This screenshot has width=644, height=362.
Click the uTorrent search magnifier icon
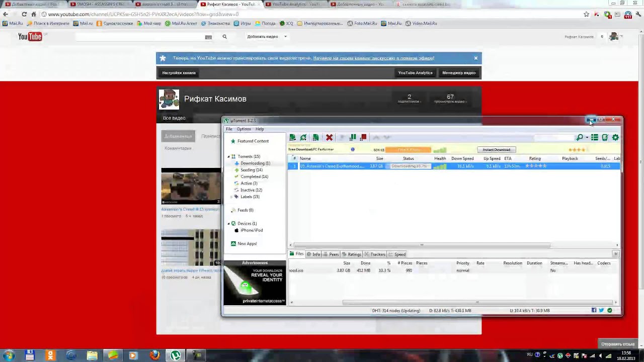pos(580,137)
